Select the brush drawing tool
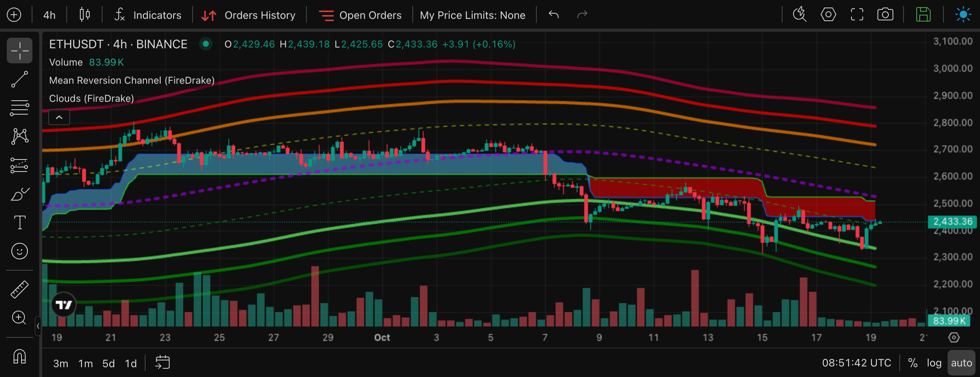This screenshot has width=980, height=377. [x=19, y=194]
